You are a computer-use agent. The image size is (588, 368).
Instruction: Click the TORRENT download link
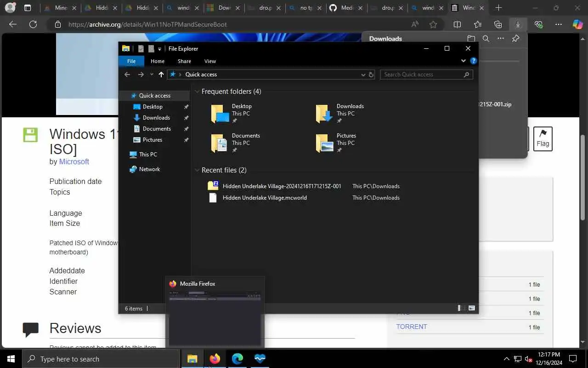coord(412,327)
